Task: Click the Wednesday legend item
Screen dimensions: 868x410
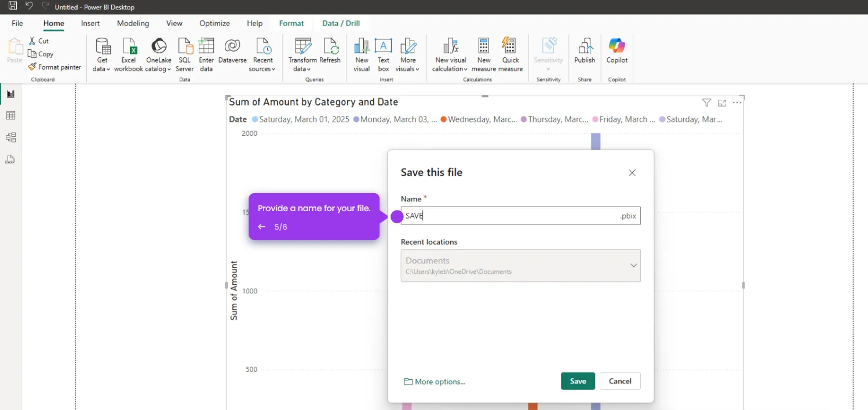Action: click(479, 119)
